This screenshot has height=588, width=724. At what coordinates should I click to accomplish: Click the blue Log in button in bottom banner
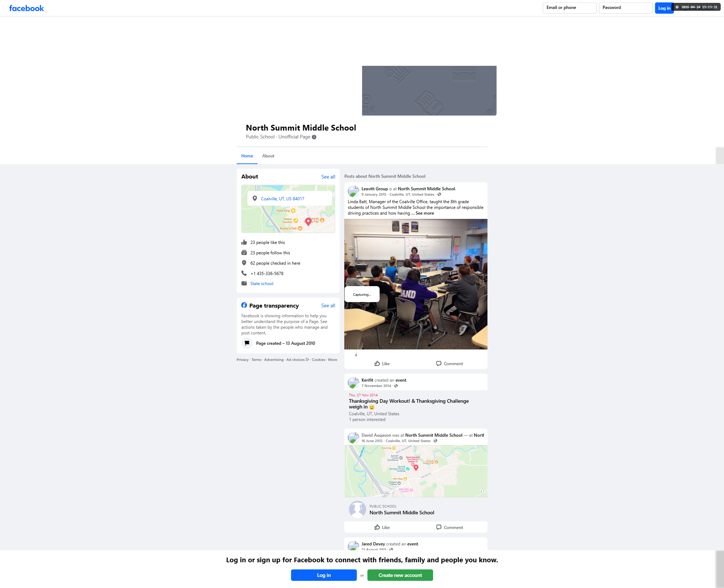tap(324, 575)
